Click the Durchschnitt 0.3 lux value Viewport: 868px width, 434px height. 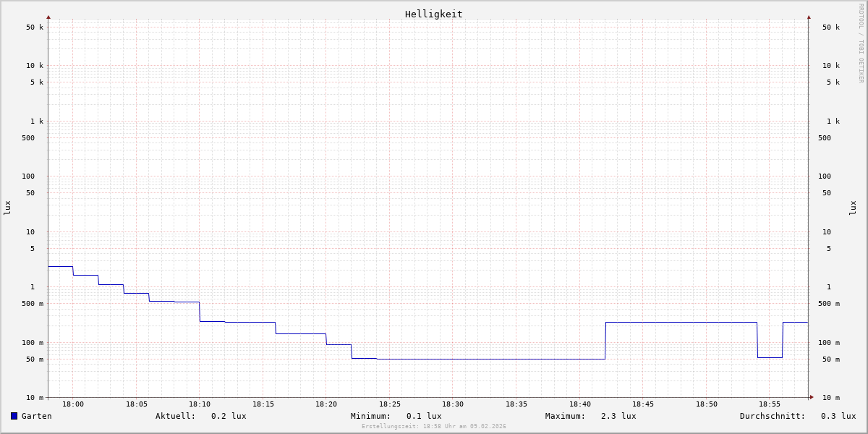click(x=838, y=416)
